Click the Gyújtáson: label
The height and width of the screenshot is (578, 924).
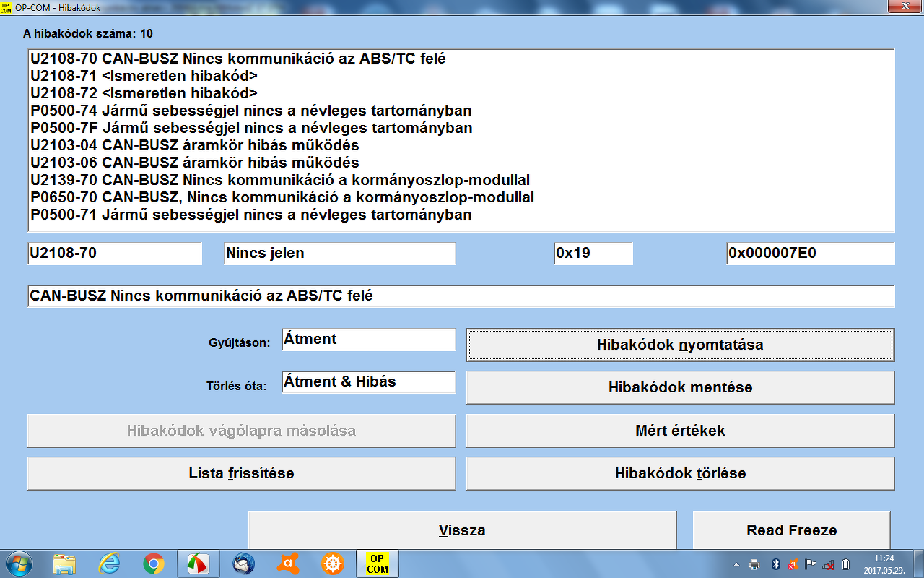coord(240,342)
